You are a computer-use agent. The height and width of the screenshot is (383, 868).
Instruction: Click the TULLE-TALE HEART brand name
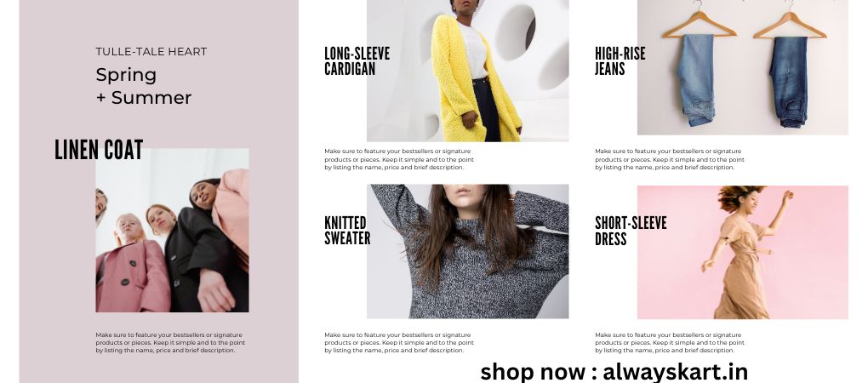[x=151, y=51]
